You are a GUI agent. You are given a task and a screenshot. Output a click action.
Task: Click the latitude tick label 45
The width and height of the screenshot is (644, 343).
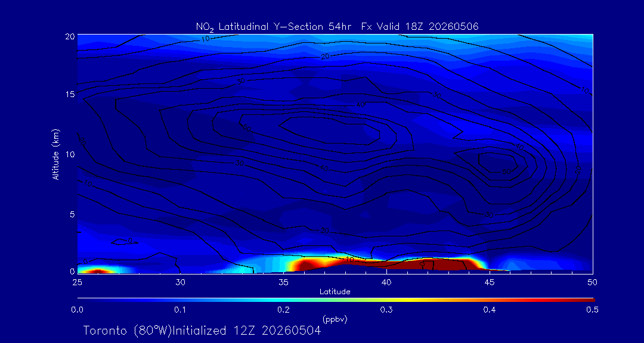tap(489, 282)
